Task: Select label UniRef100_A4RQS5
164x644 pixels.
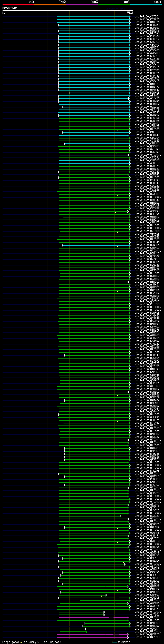Action: [147, 112]
